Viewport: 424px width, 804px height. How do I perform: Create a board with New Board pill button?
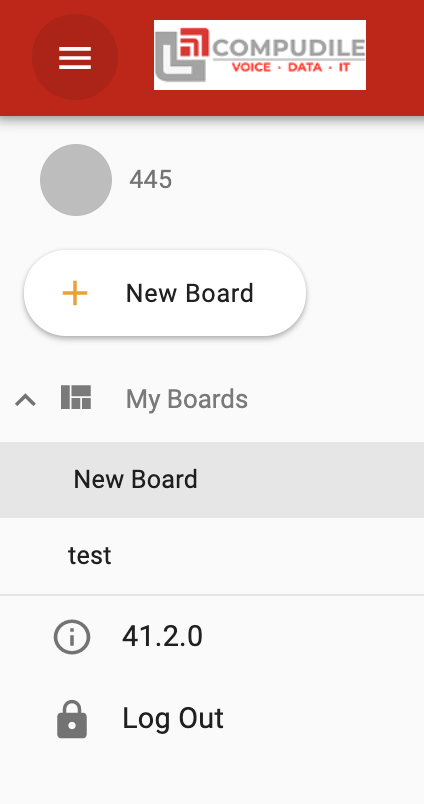click(165, 293)
